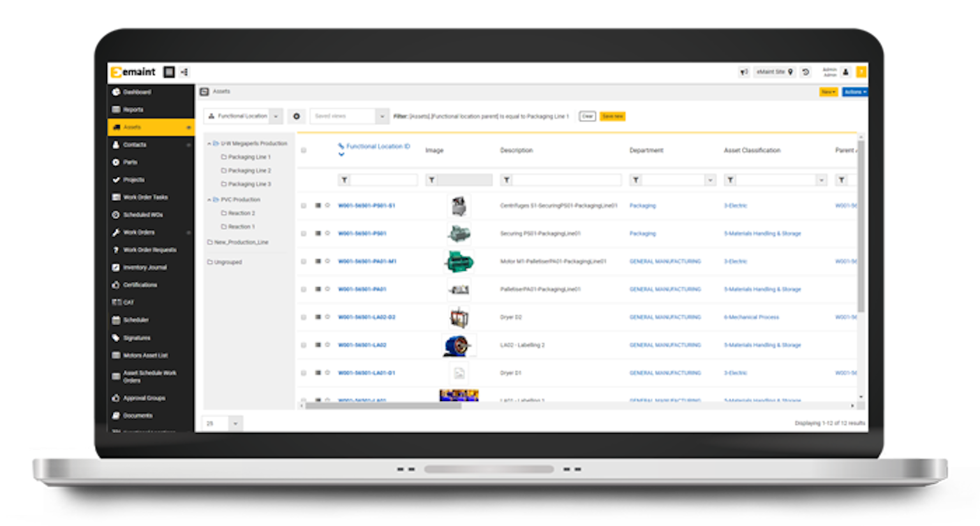Click the Work Order Requests icon
Screen dimensions: 980x526
pos(115,250)
